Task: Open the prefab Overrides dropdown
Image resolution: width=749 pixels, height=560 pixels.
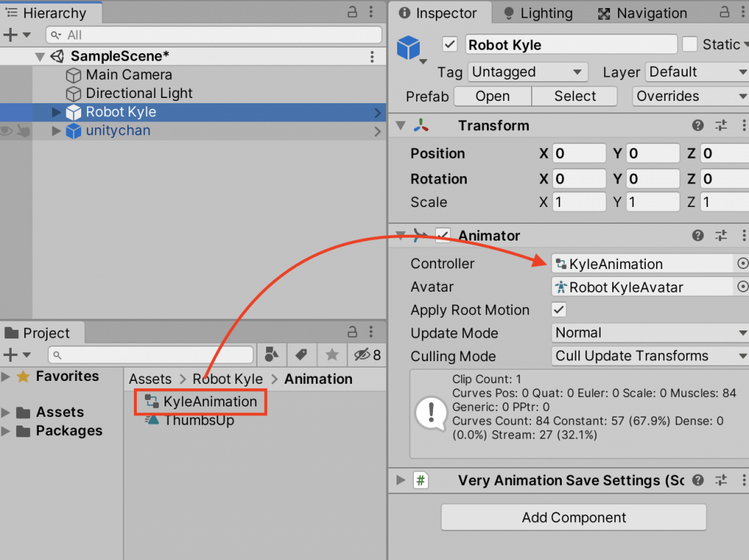Action: pos(690,96)
